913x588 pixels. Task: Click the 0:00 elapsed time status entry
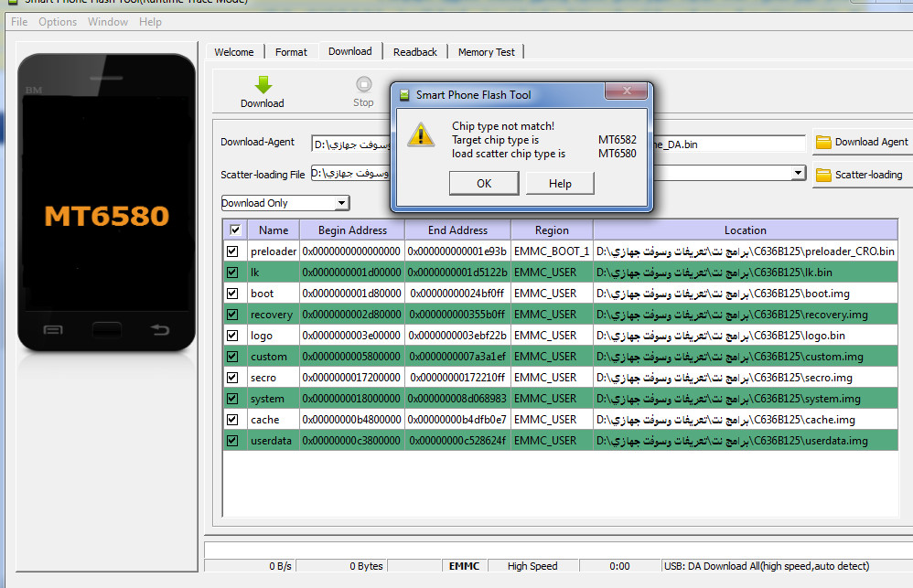619,566
